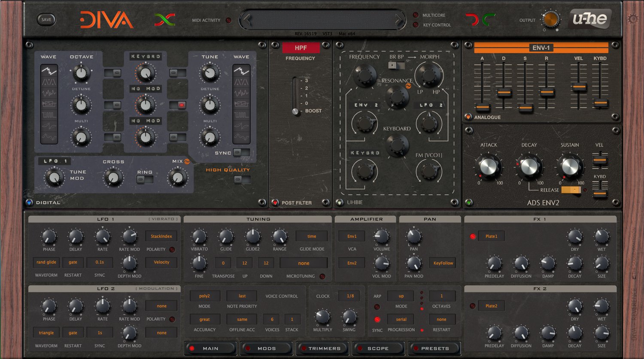Click the MIDI ACTIVITY indicator light
The width and height of the screenshot is (644, 359).
228,20
